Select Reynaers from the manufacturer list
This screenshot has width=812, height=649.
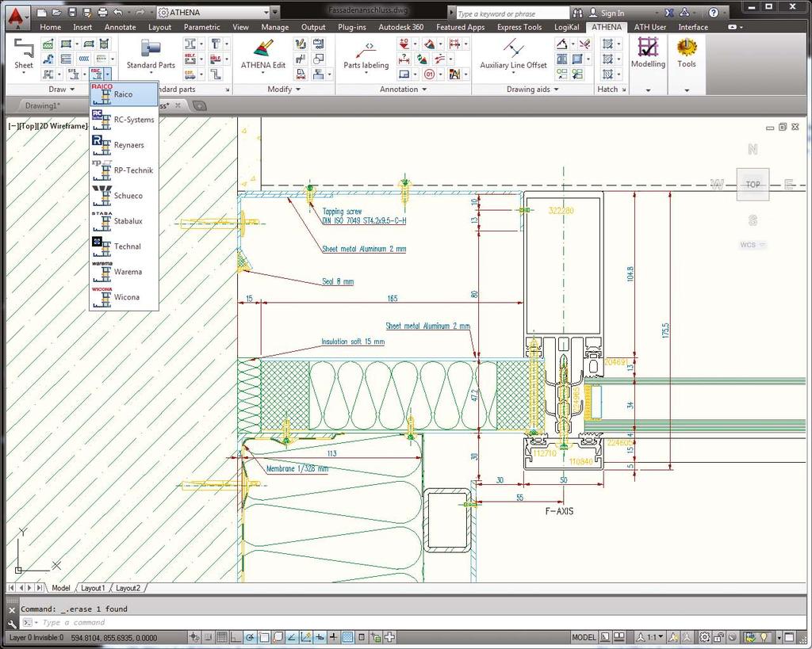[x=124, y=145]
